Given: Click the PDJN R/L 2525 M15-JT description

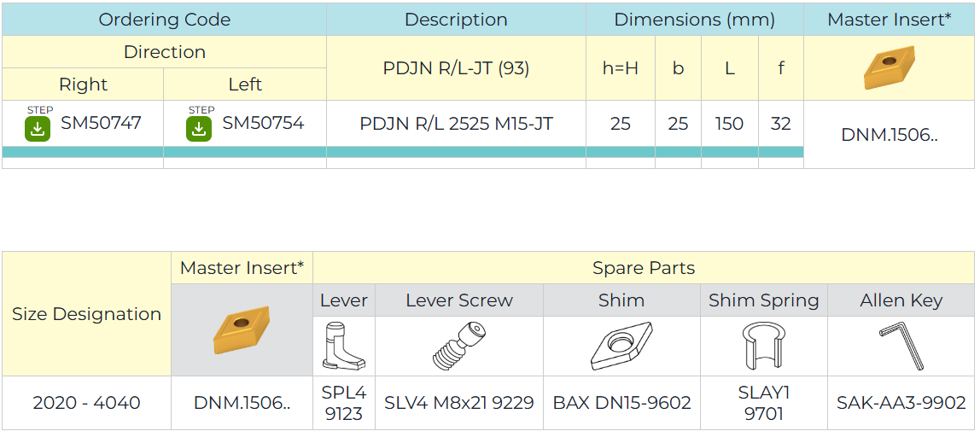Looking at the screenshot, I should click(x=456, y=124).
